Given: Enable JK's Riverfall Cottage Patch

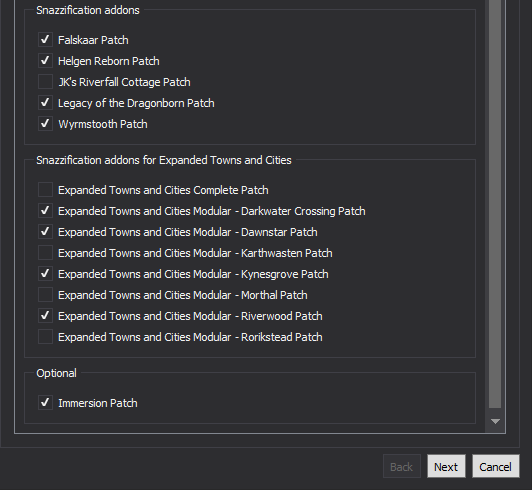Looking at the screenshot, I should click(45, 82).
